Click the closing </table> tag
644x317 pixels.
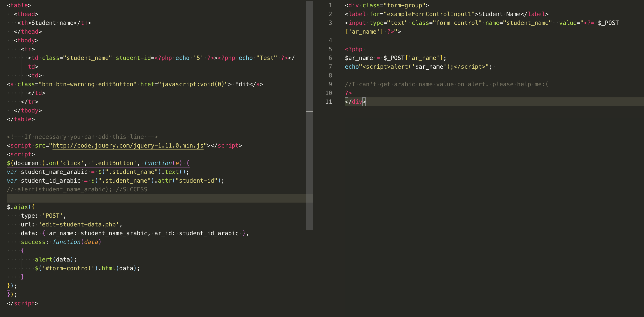[x=21, y=119]
